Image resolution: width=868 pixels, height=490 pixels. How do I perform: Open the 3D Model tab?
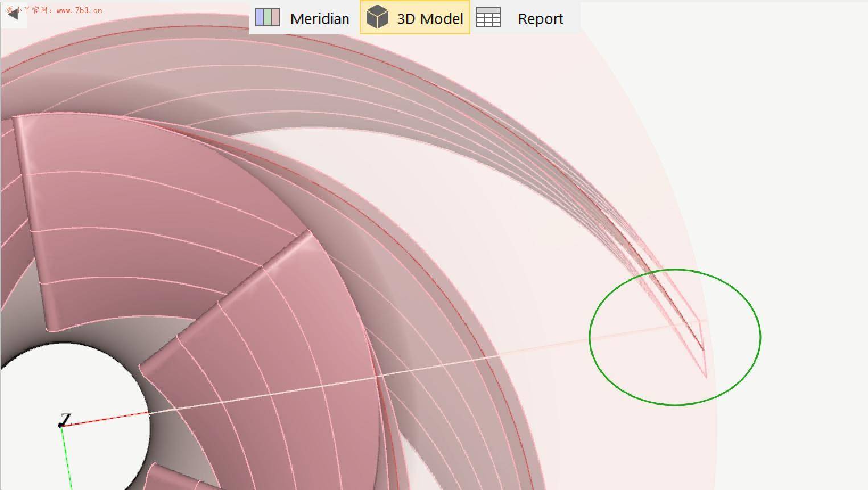click(x=415, y=18)
